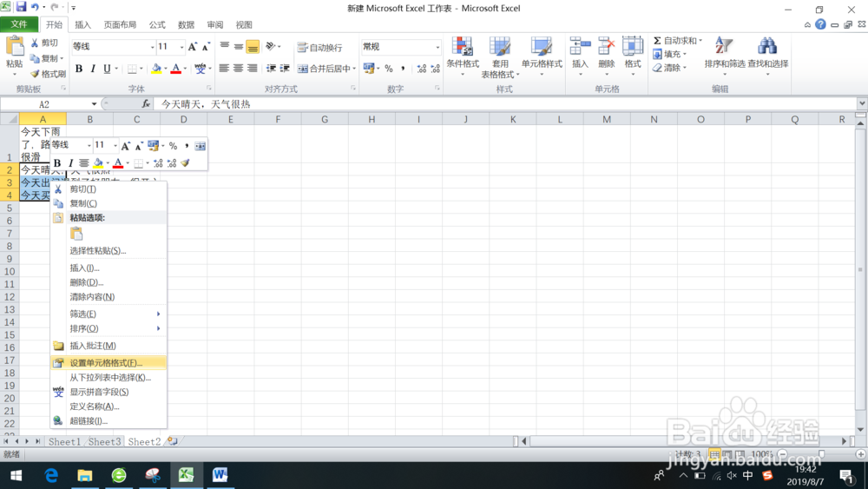Open 条件格式 conditional formatting
The width and height of the screenshot is (868, 489).
tap(463, 56)
